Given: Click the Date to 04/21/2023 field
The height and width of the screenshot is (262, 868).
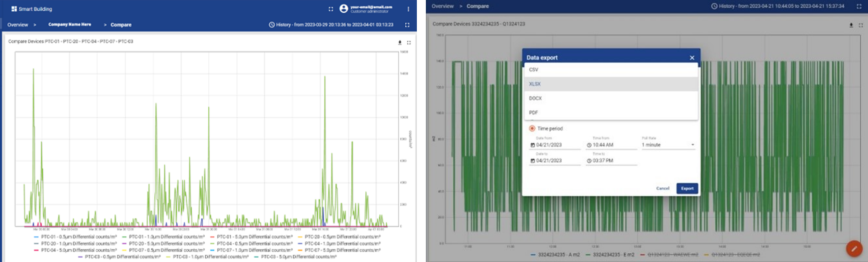Looking at the screenshot, I should pos(555,161).
